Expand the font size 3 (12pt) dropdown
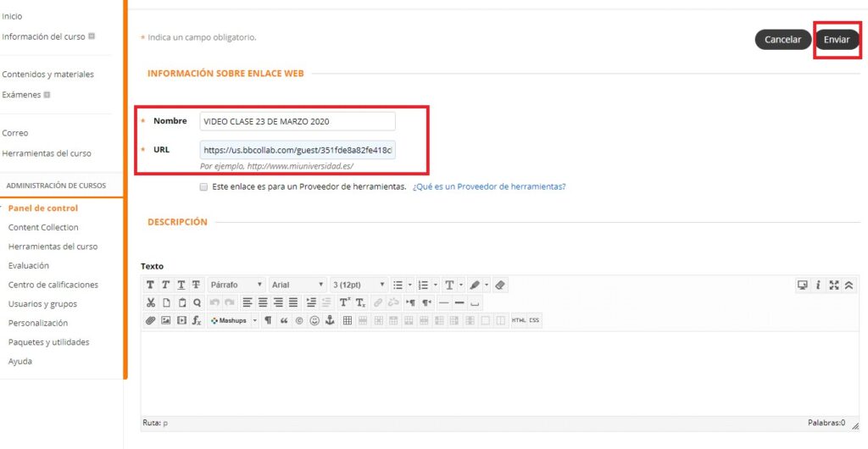The width and height of the screenshot is (868, 449). point(359,285)
